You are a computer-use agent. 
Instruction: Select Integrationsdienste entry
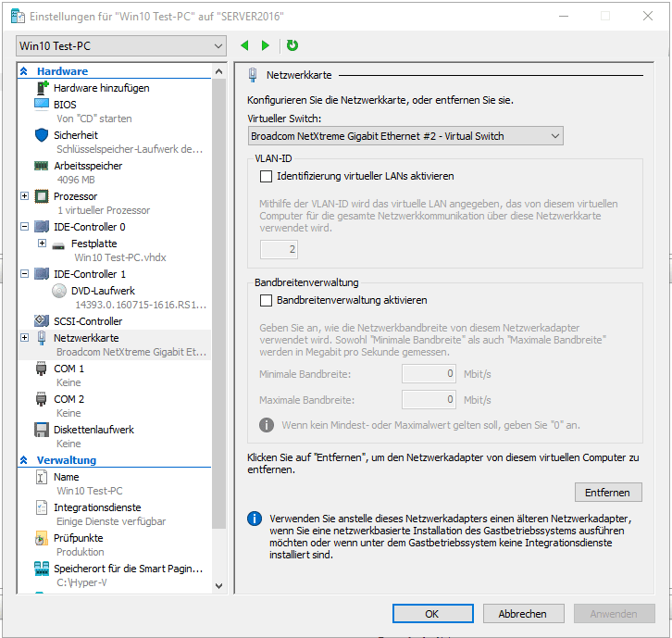pos(97,507)
